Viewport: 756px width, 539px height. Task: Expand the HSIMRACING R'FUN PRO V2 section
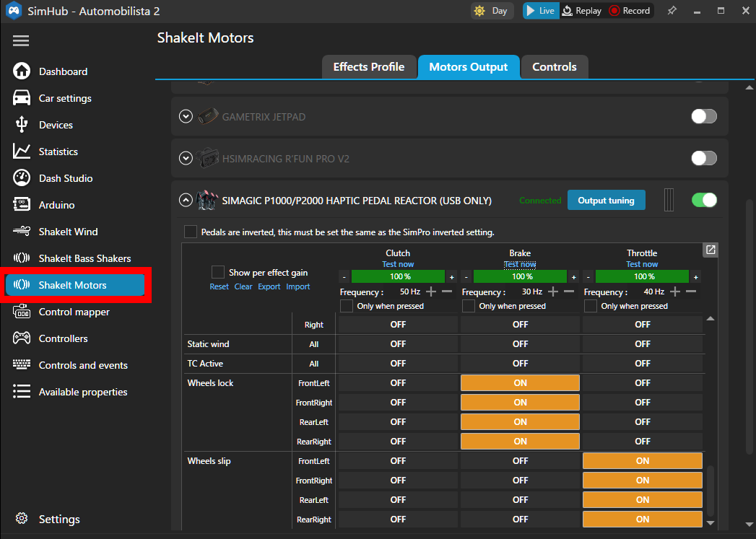point(186,158)
